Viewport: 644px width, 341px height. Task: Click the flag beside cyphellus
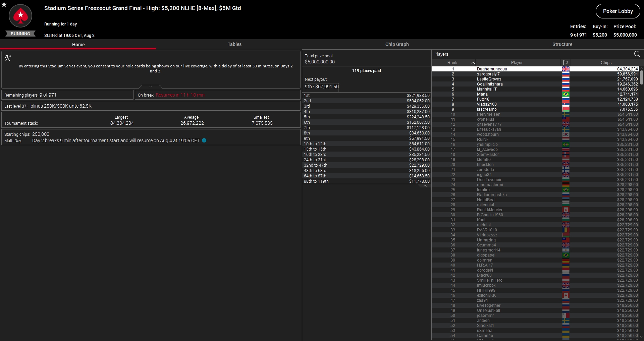pos(566,119)
